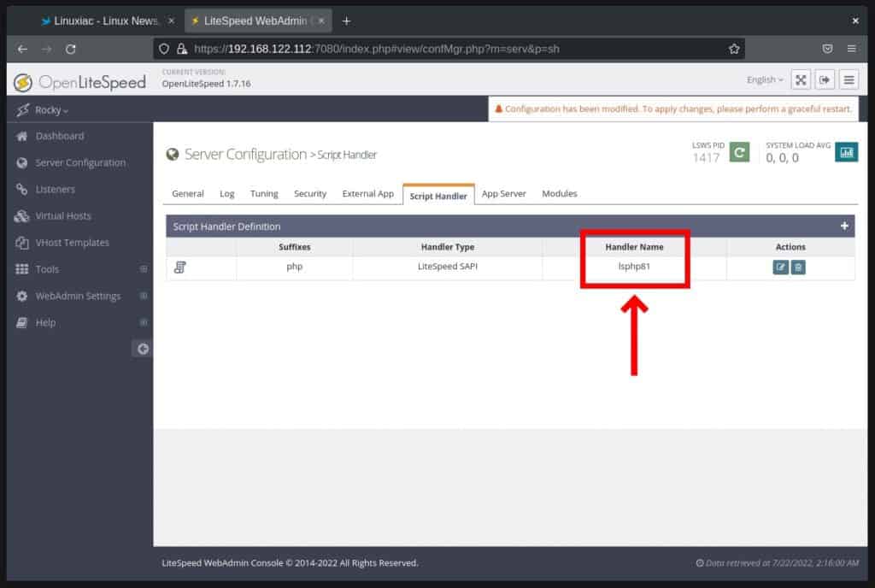
Task: Click the LSWS PID value 1417
Action: click(x=706, y=158)
